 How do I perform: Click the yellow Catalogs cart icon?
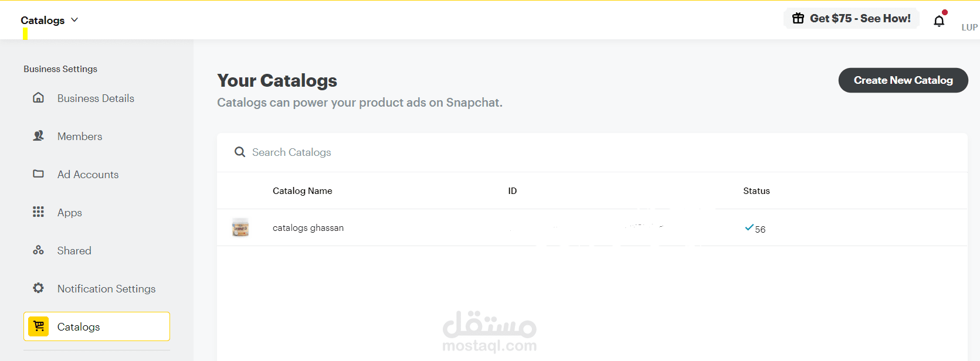pyautogui.click(x=39, y=326)
